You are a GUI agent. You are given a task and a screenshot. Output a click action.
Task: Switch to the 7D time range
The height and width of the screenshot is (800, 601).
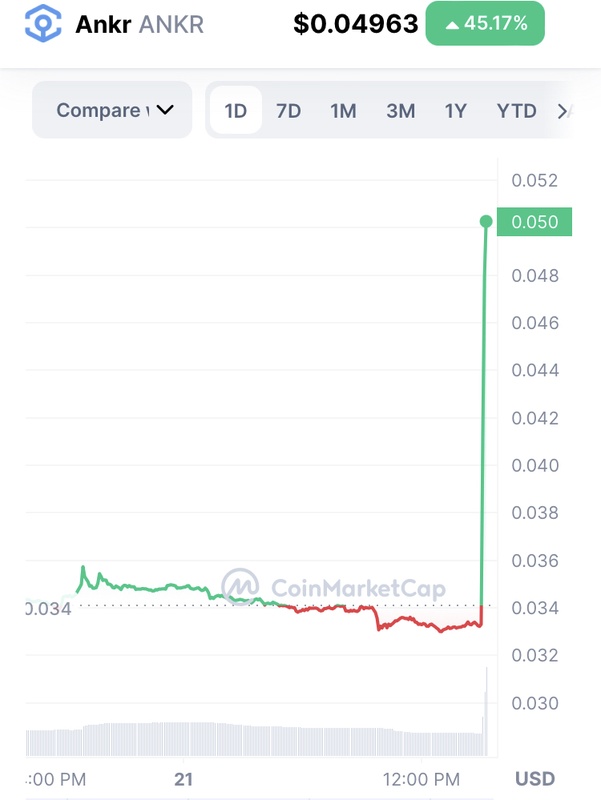point(288,111)
